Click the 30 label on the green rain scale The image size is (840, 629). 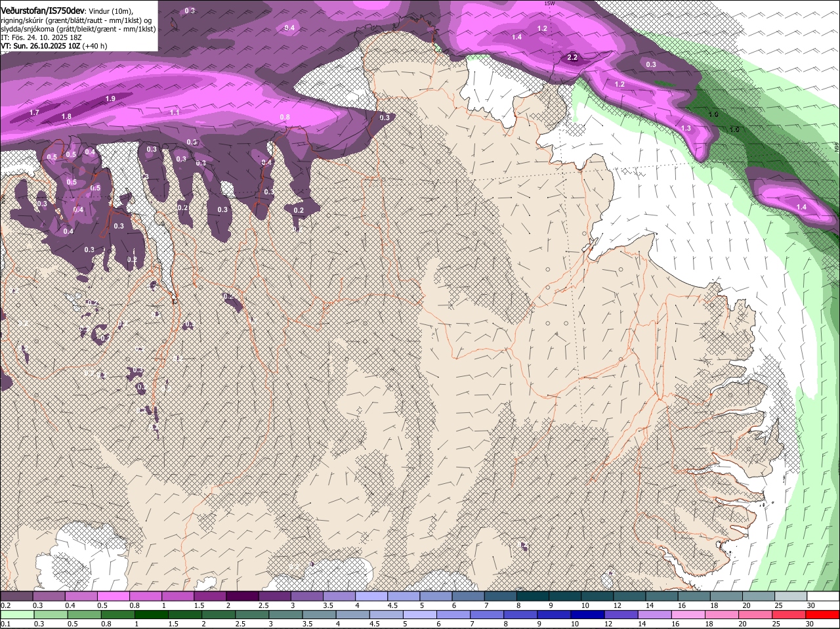coord(809,624)
